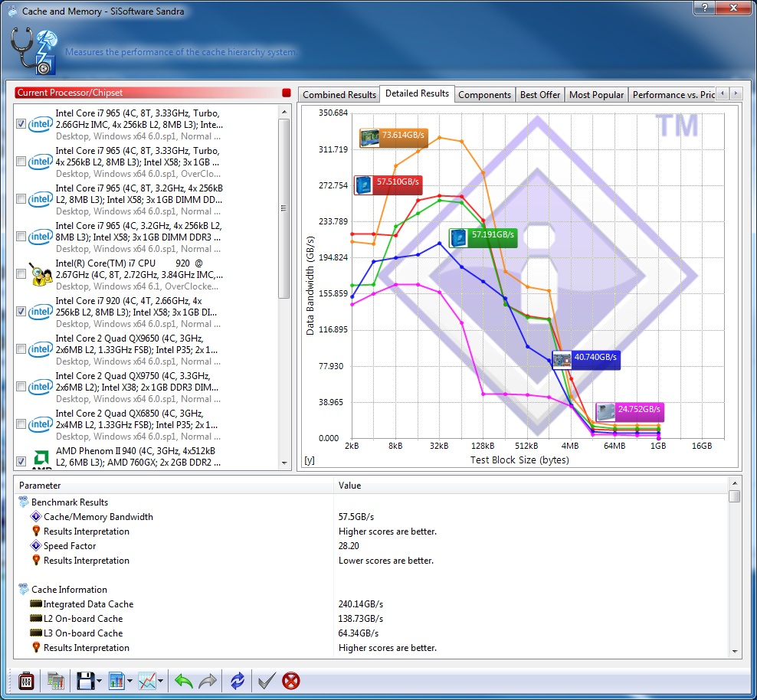
Task: Open the options/settings icon in bottom toolbar
Action: (26, 681)
